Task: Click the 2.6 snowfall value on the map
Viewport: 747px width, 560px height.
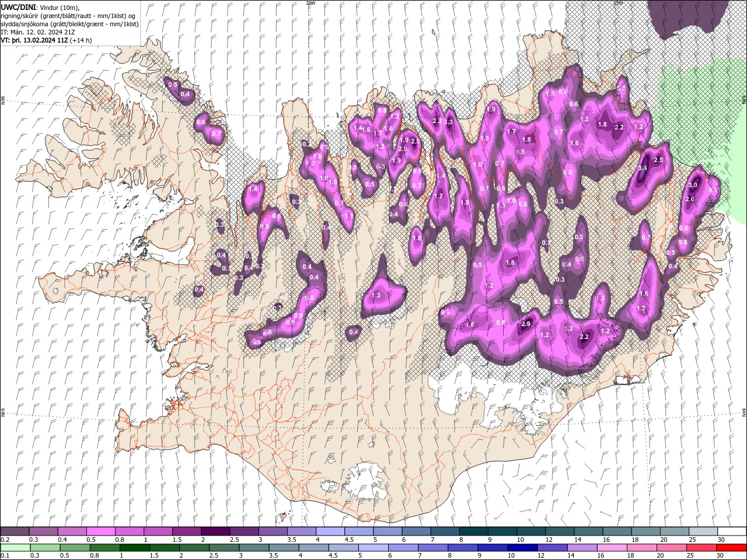Action: coord(690,199)
